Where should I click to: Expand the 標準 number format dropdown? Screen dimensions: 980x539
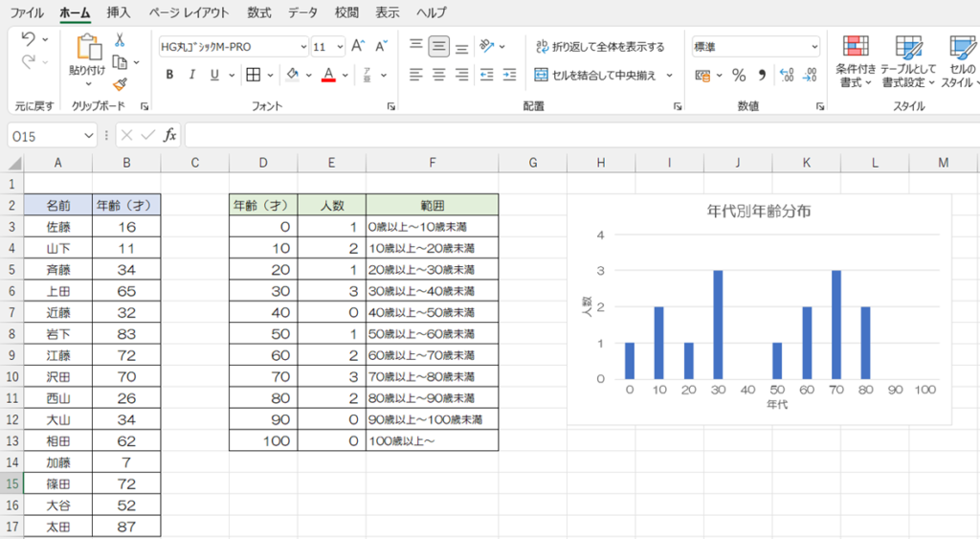click(x=814, y=46)
